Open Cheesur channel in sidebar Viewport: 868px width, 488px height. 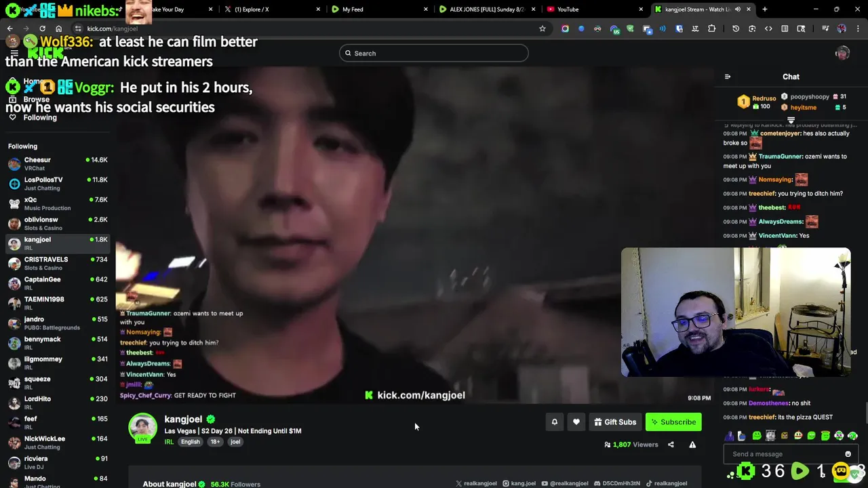pyautogui.click(x=58, y=164)
